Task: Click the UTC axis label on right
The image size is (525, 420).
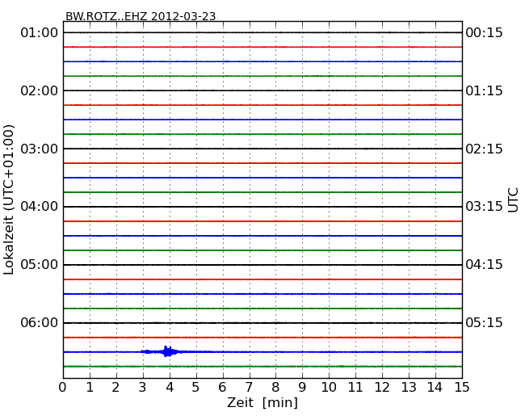Action: point(513,200)
